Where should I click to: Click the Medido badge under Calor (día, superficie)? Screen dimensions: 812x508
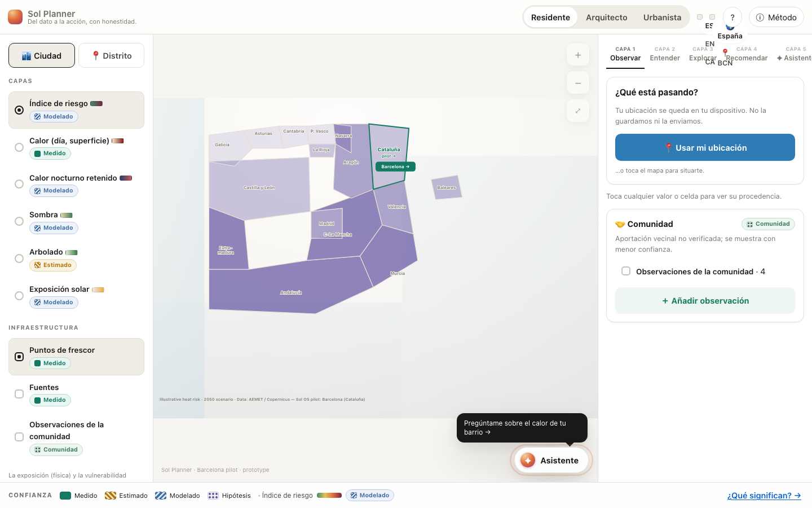[50, 154]
